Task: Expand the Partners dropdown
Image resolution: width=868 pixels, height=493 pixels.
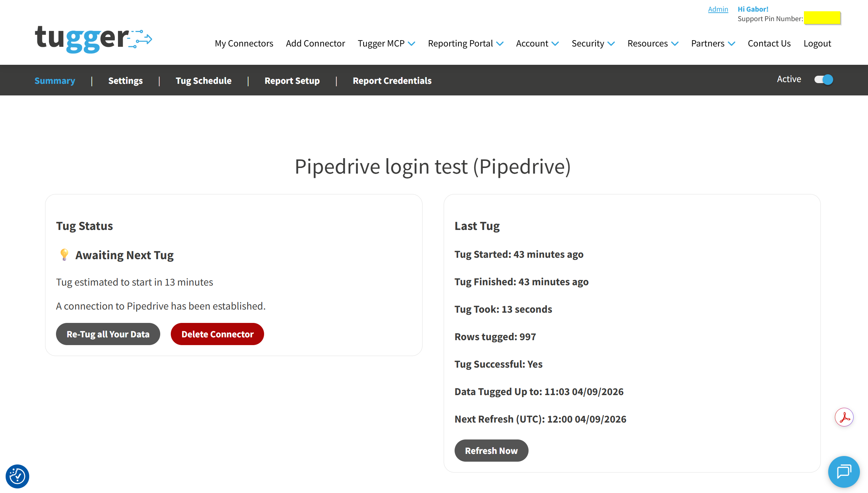Action: coord(713,43)
